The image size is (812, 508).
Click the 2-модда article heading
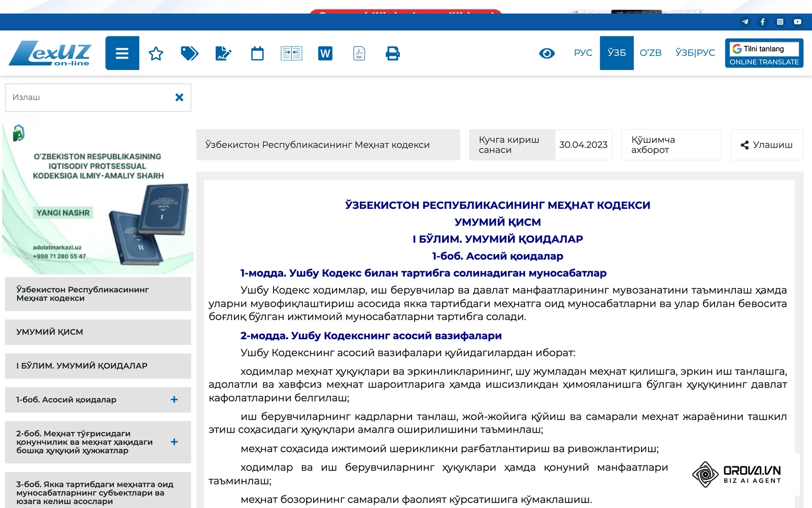(371, 335)
